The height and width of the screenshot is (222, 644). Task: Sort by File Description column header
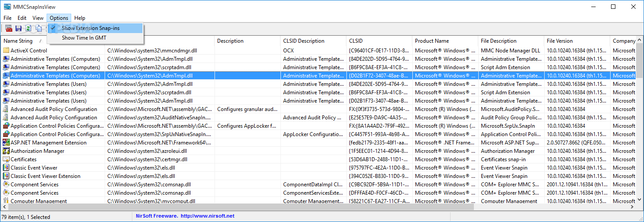(512, 41)
